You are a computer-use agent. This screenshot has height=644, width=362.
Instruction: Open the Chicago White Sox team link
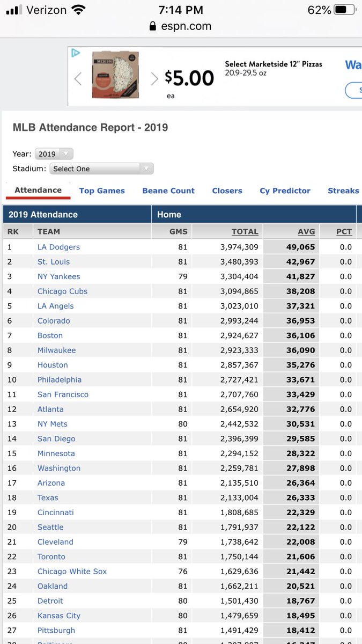click(72, 572)
